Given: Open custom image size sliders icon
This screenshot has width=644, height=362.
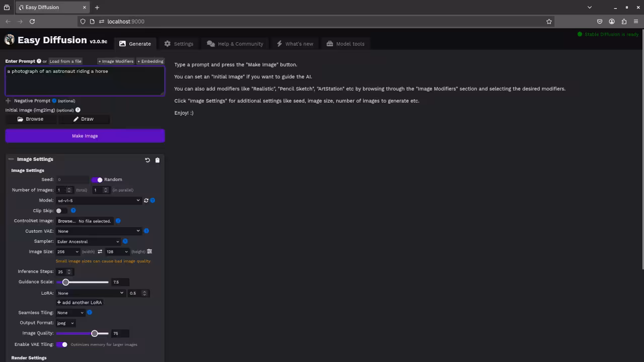Looking at the screenshot, I should click(149, 251).
